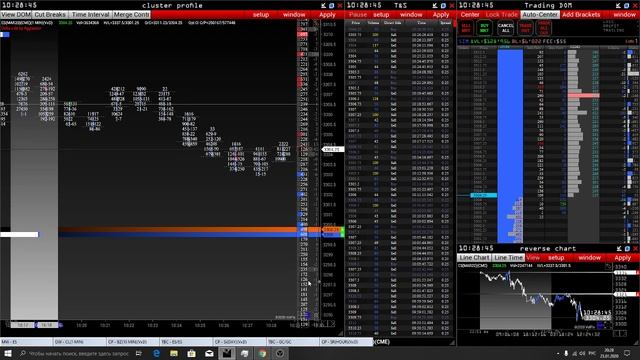Launch Microsoft Edge from the taskbar
This screenshot has width=640, height=360.
pos(157,353)
